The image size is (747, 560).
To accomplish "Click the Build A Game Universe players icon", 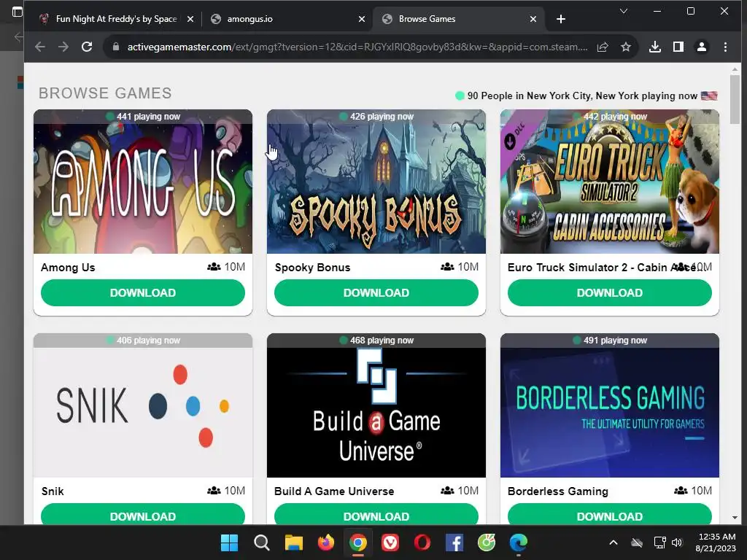I will tap(447, 491).
